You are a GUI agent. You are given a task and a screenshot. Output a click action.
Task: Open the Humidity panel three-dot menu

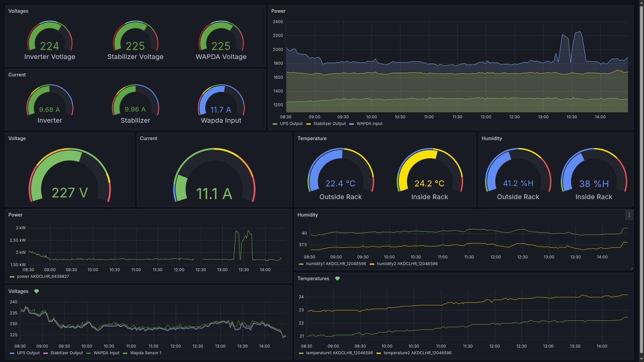[629, 215]
